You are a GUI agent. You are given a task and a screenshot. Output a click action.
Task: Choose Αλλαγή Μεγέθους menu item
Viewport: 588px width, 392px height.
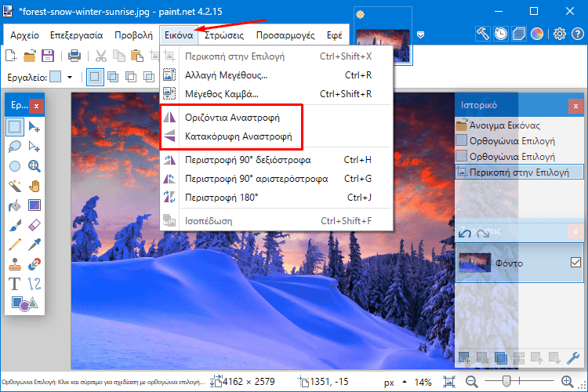coord(276,75)
